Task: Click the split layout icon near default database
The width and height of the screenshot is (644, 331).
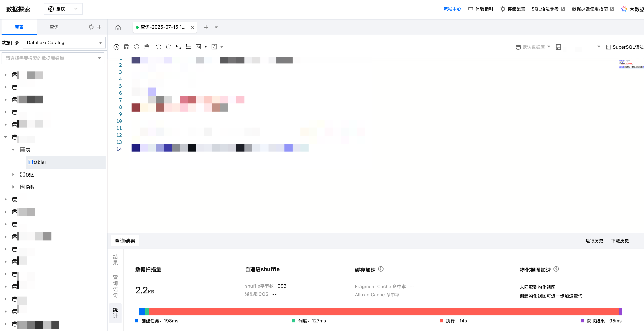Action: 558,47
